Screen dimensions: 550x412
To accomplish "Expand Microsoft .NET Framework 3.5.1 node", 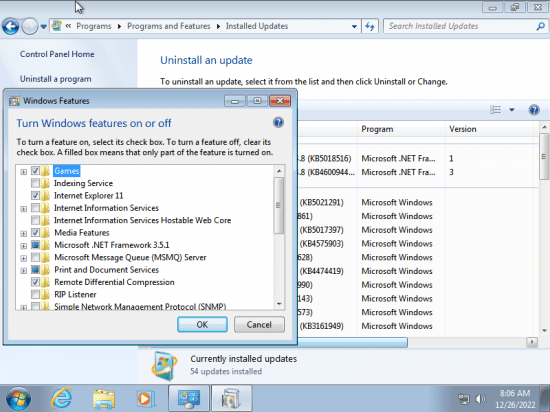I will 24,245.
